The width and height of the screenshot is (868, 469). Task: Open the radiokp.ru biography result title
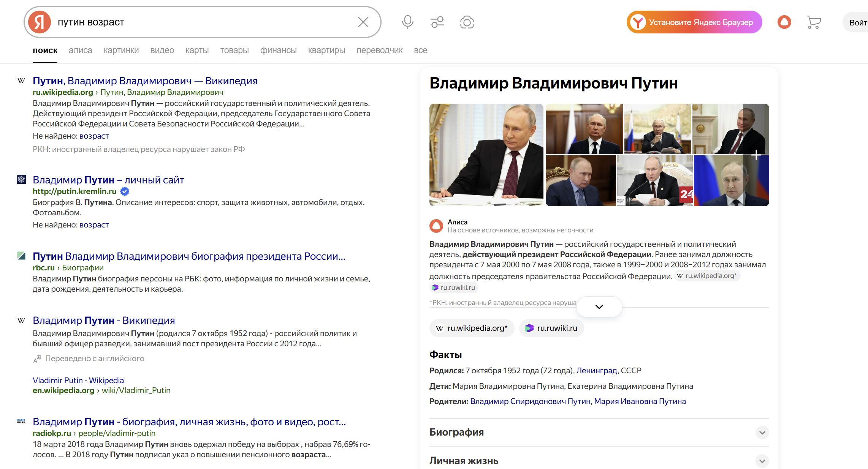click(x=189, y=422)
